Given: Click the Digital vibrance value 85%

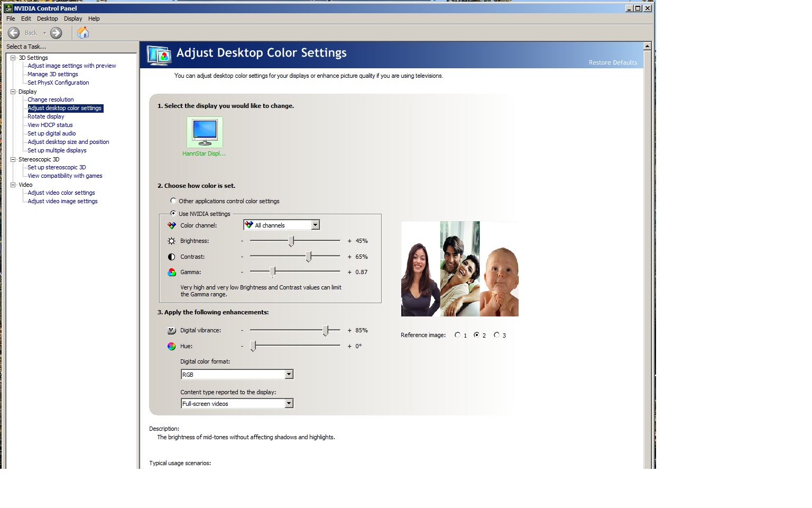Looking at the screenshot, I should 362,330.
